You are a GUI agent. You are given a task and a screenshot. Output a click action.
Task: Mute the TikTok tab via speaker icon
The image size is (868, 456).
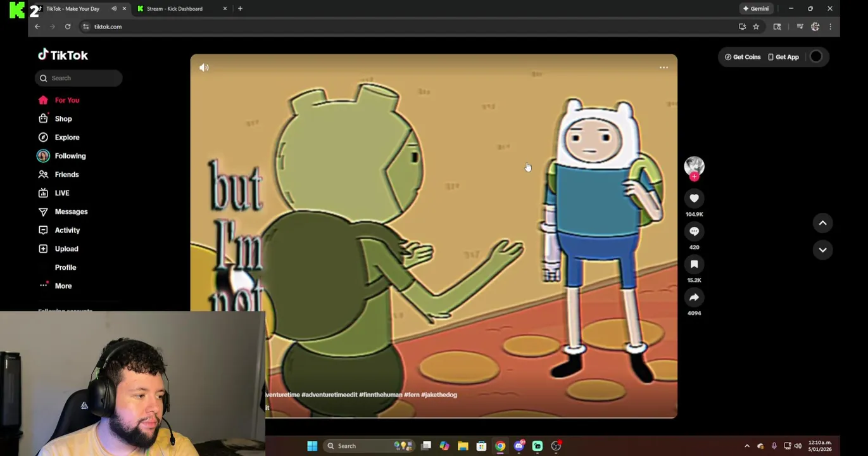click(x=114, y=9)
